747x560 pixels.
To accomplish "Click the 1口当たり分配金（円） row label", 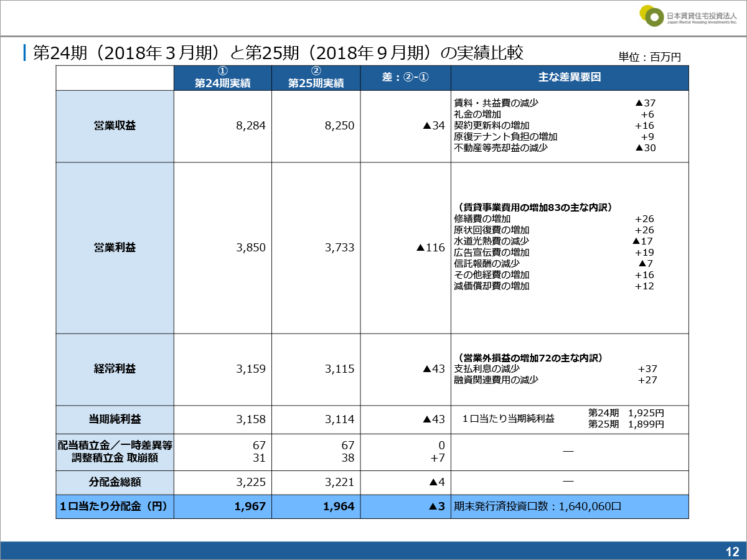I will tap(115, 506).
